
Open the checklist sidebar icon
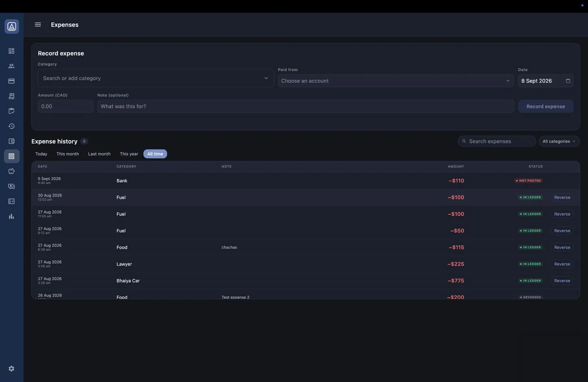(x=11, y=201)
